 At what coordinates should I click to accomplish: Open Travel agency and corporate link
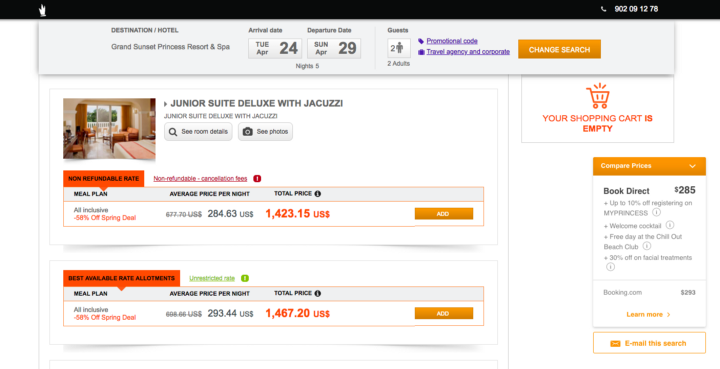click(468, 51)
